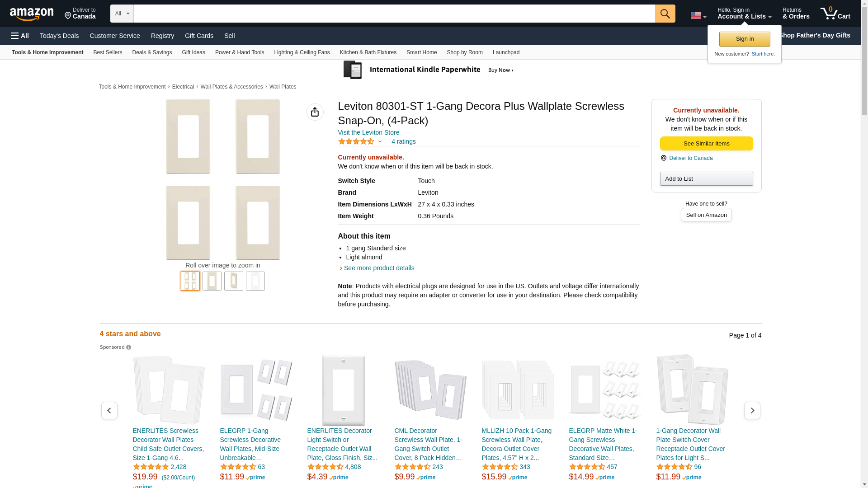Click the See Similar Items button
The width and height of the screenshot is (868, 488).
[x=706, y=144]
